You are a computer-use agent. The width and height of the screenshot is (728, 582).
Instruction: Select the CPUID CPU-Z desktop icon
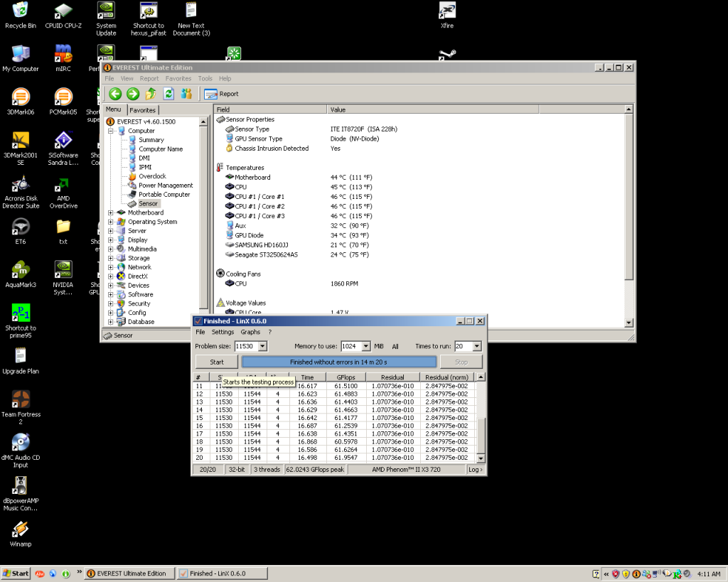tap(63, 16)
